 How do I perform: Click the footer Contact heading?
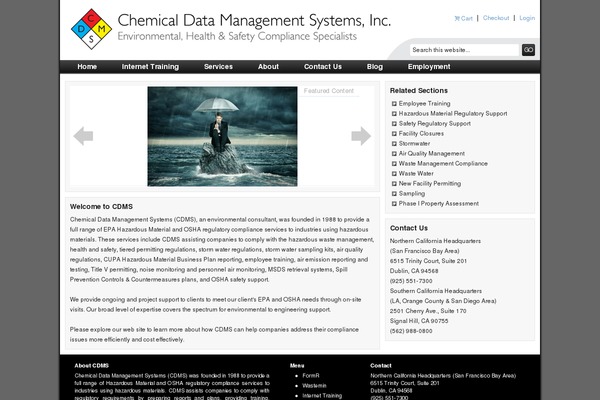pyautogui.click(x=381, y=366)
